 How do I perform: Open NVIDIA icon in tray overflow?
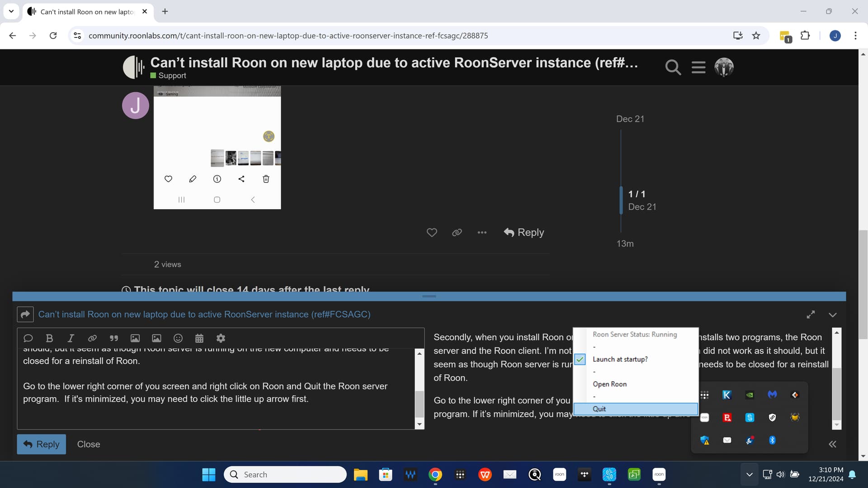[750, 395]
